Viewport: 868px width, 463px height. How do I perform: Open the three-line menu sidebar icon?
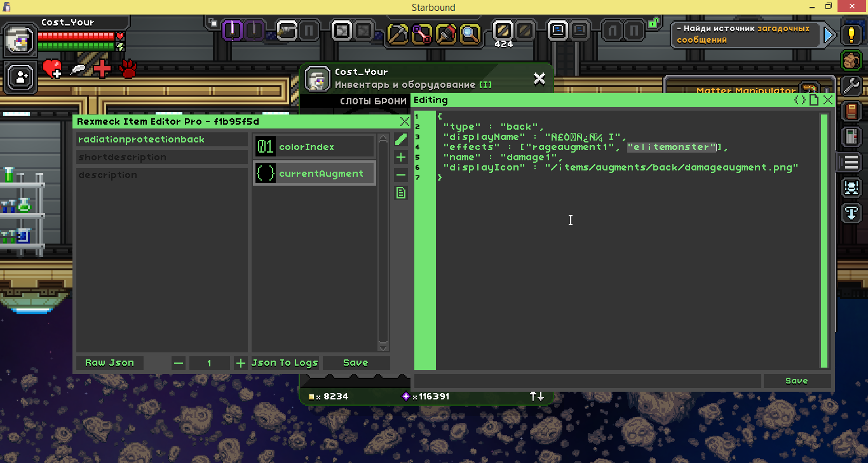pyautogui.click(x=851, y=162)
